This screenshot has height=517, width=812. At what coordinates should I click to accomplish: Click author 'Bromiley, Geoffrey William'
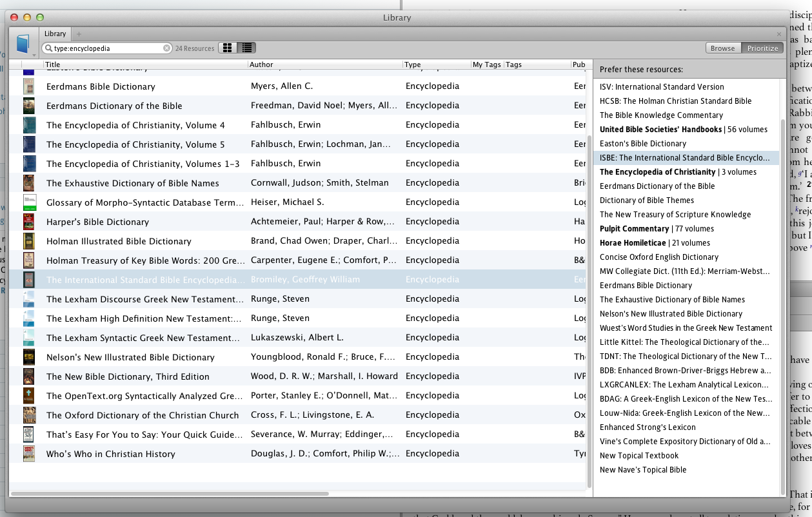click(305, 280)
